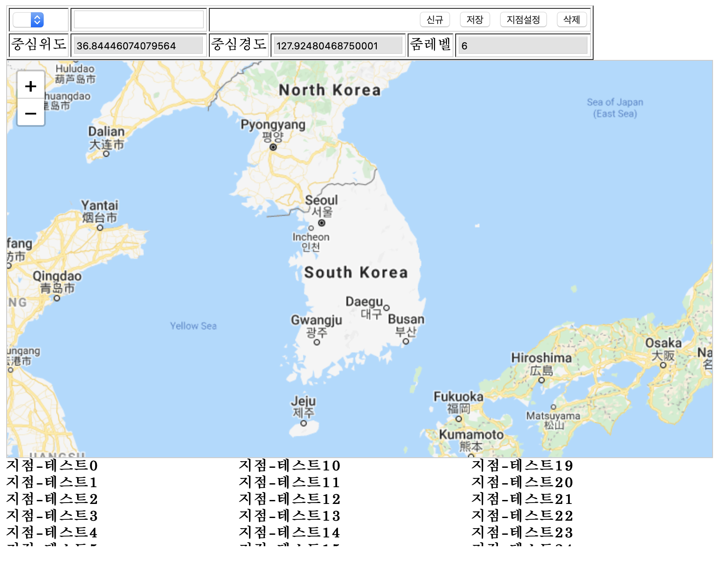
Task: Select list item 지점-테스트13
Action: [x=290, y=516]
